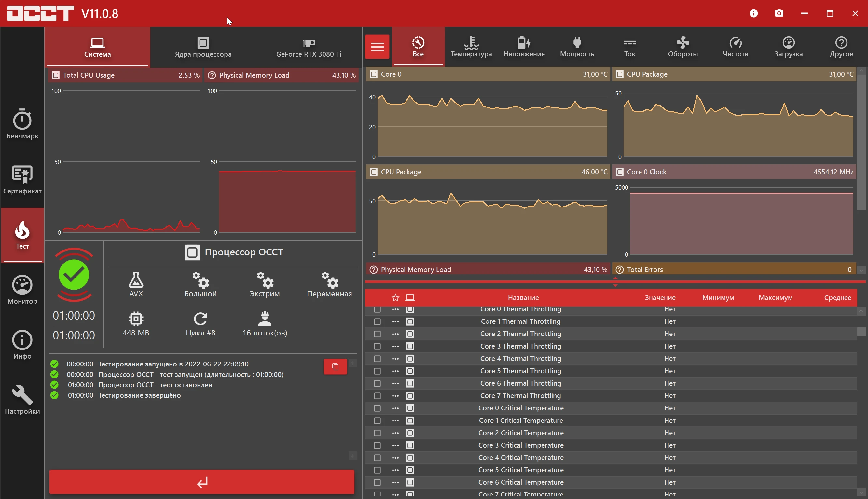Click the red splitter bar between graphs and table
This screenshot has height=499, width=868.
coord(615,282)
